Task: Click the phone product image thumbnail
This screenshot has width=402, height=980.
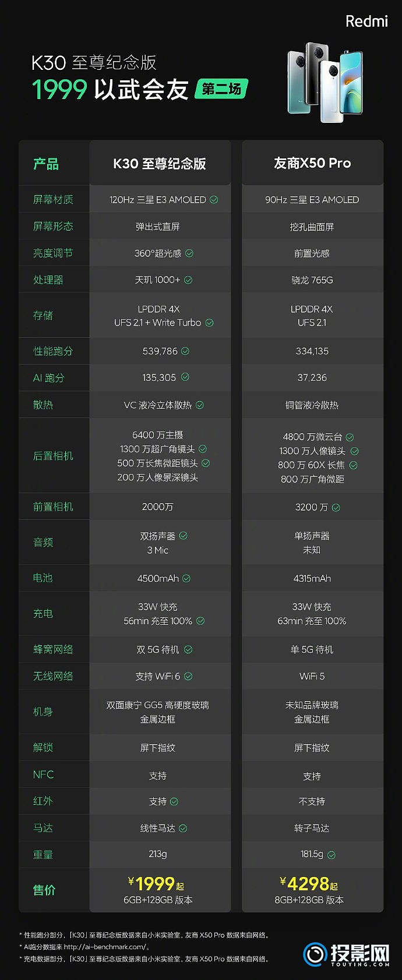Action: (325, 82)
